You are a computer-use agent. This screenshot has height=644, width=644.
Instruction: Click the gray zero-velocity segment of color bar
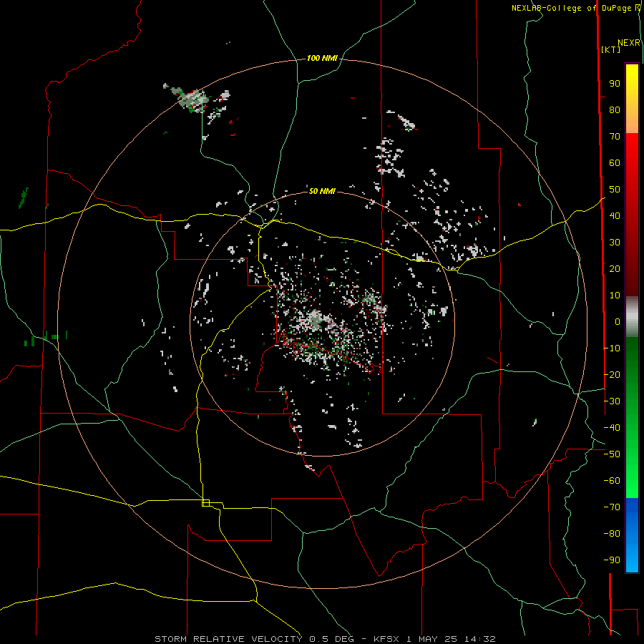click(632, 317)
